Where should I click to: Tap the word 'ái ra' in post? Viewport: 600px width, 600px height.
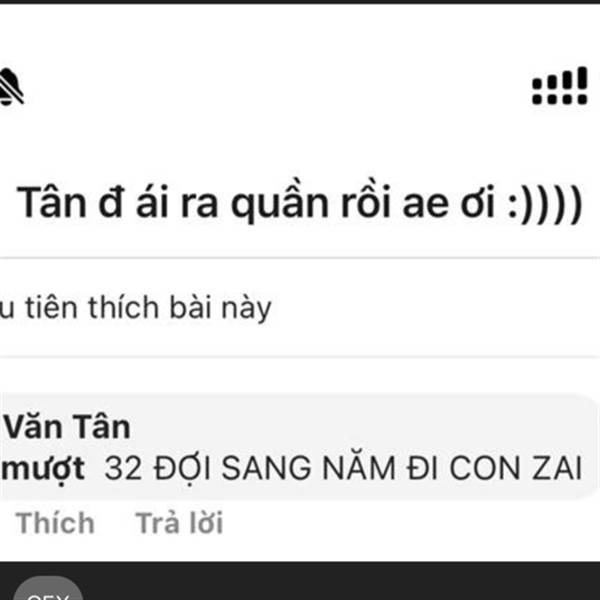pos(177,201)
